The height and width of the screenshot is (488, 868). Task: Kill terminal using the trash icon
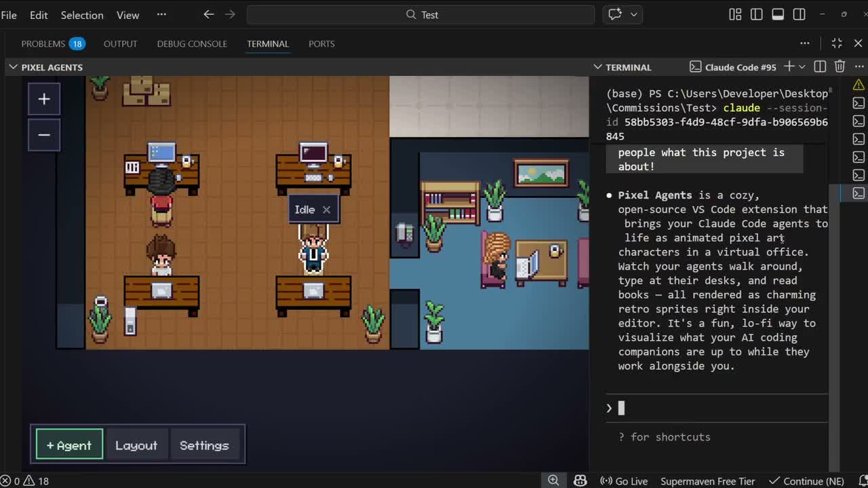point(840,66)
